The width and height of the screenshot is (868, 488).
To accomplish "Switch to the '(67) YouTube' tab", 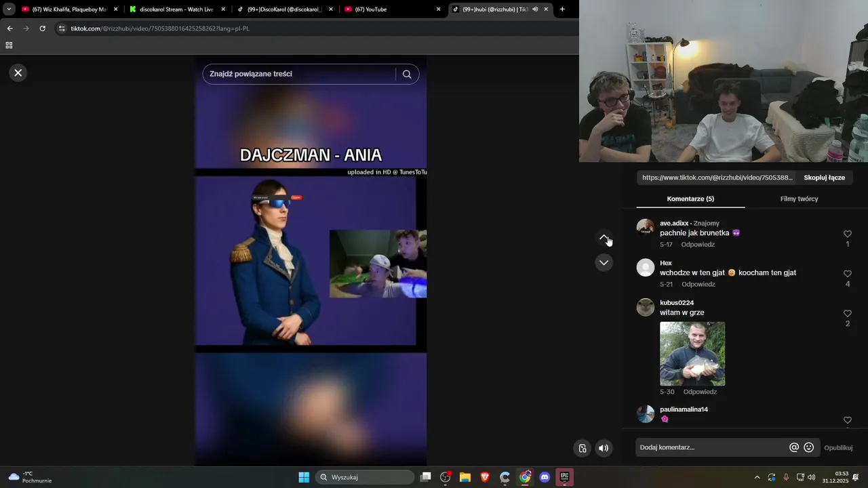I will point(393,9).
